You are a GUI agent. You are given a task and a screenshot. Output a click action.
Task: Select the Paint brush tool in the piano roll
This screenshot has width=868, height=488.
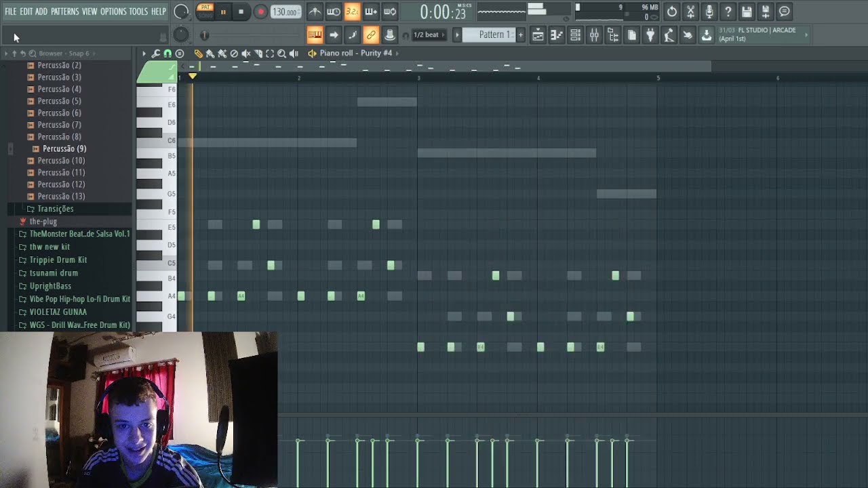click(210, 53)
